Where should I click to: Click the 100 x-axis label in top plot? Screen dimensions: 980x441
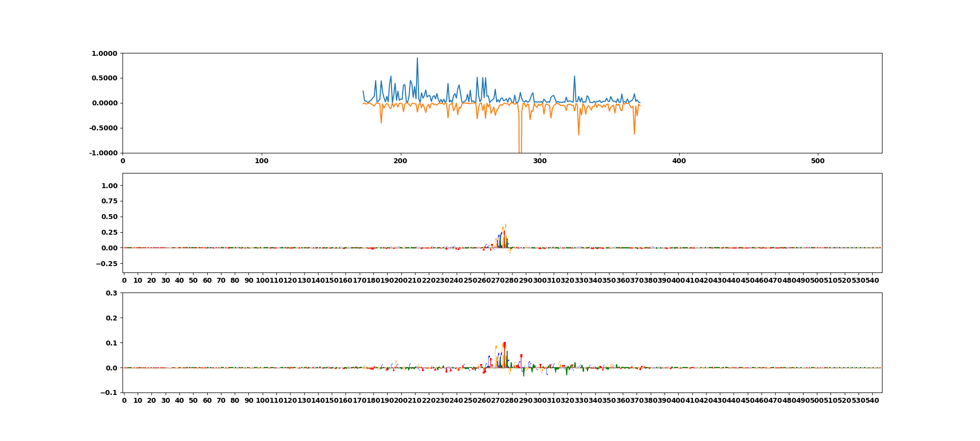(x=262, y=161)
